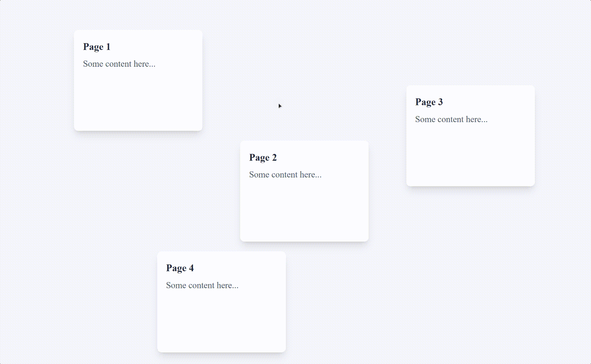Select the Page 2 card

click(304, 191)
